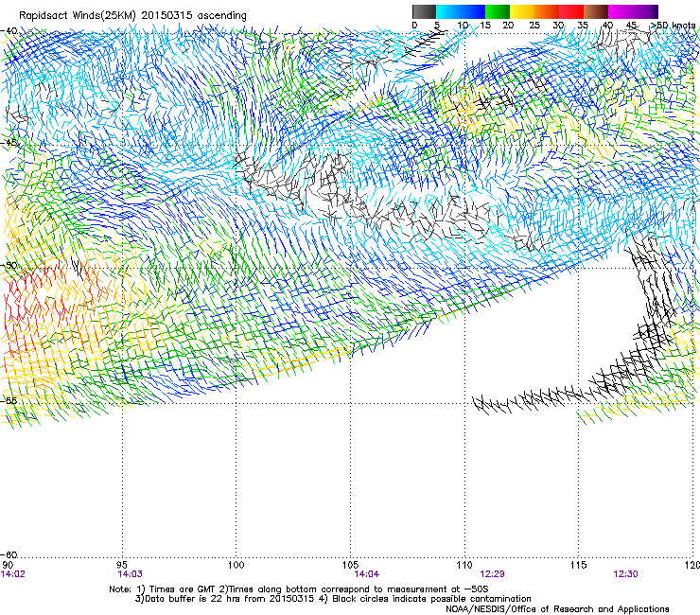This screenshot has height=615, width=700.
Task: Click the note line 'Times are GMT'
Action: point(183,589)
